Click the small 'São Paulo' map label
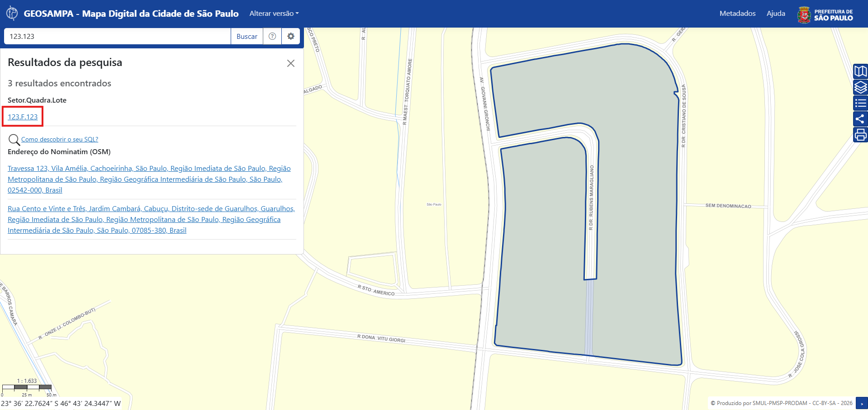 pos(434,204)
